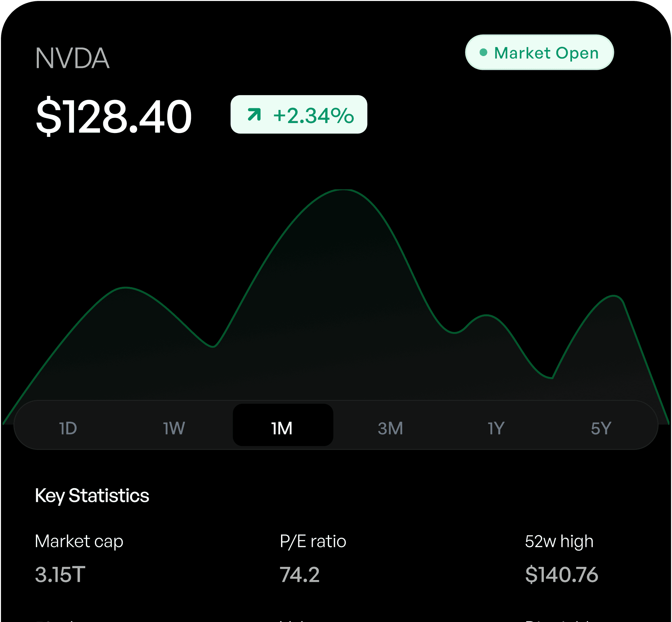Screen dimensions: 672x622
Task: Click the NVDA ticker symbol
Action: click(72, 58)
